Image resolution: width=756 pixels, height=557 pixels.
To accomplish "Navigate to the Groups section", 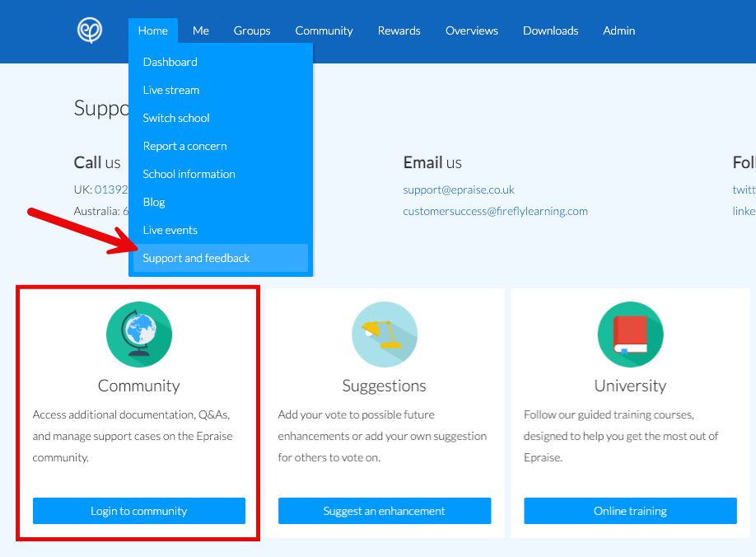I will point(252,30).
